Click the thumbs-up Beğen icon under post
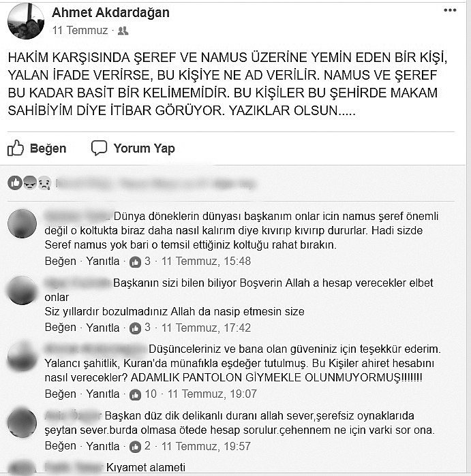471x476 pixels. (x=16, y=148)
